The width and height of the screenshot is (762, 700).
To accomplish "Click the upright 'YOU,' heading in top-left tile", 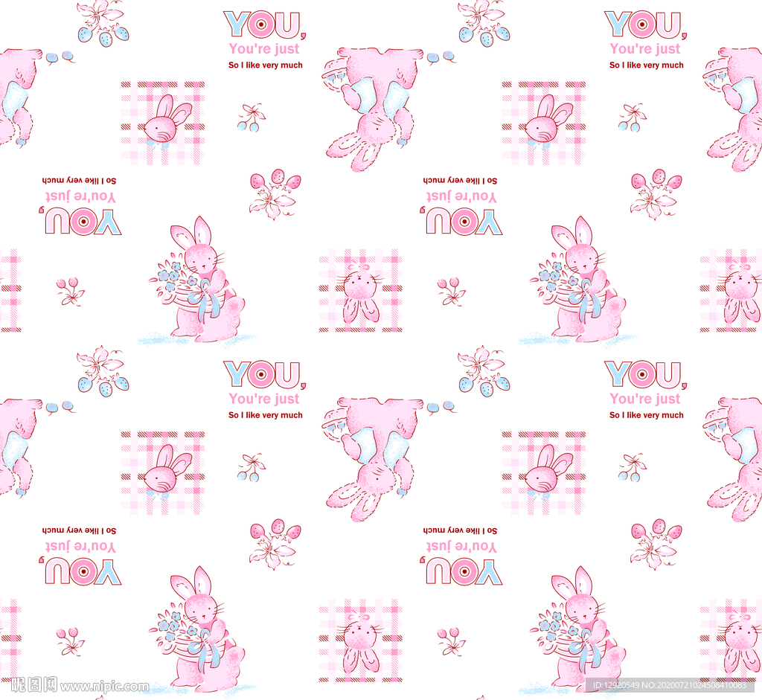I will [264, 25].
